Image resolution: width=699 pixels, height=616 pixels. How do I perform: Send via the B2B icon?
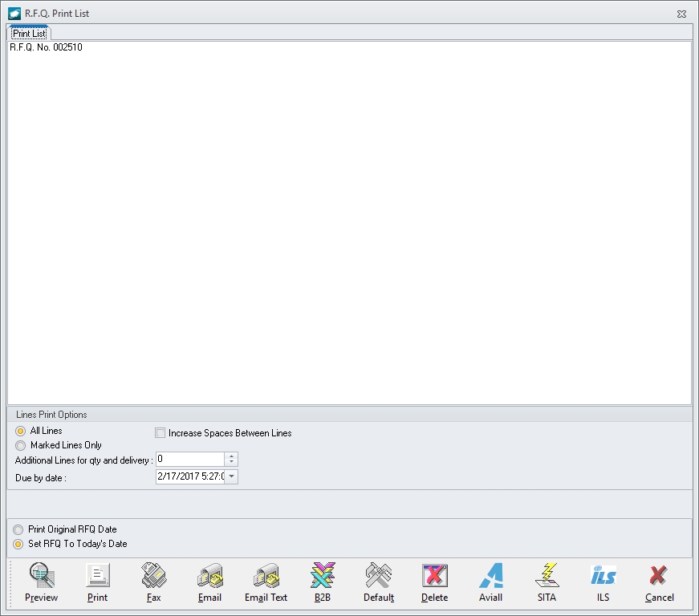[x=322, y=575]
